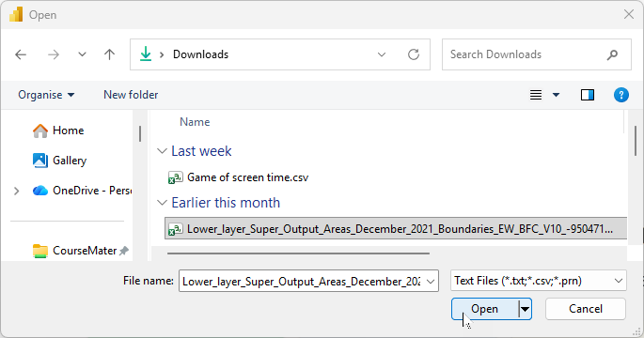This screenshot has height=338, width=644.
Task: Collapse the Last week group
Action: (163, 151)
